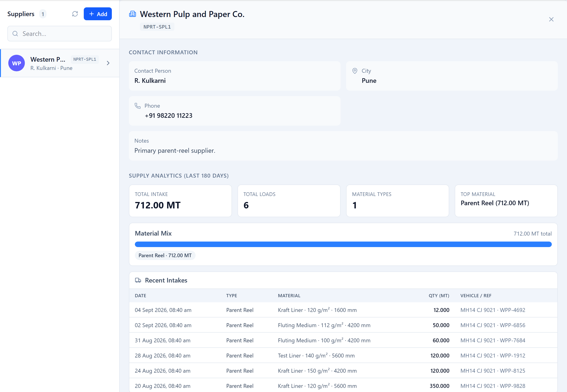The width and height of the screenshot is (567, 392).
Task: Select the 24 Aug 2026 intake date
Action: pyautogui.click(x=163, y=371)
